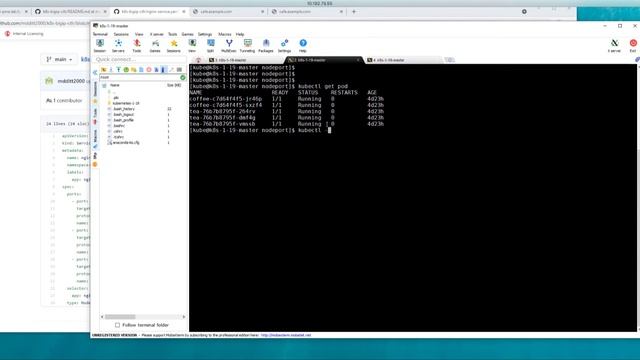Image resolution: width=640 pixels, height=360 pixels.
Task: Open the Tunneling tool
Action: pyautogui.click(x=247, y=45)
